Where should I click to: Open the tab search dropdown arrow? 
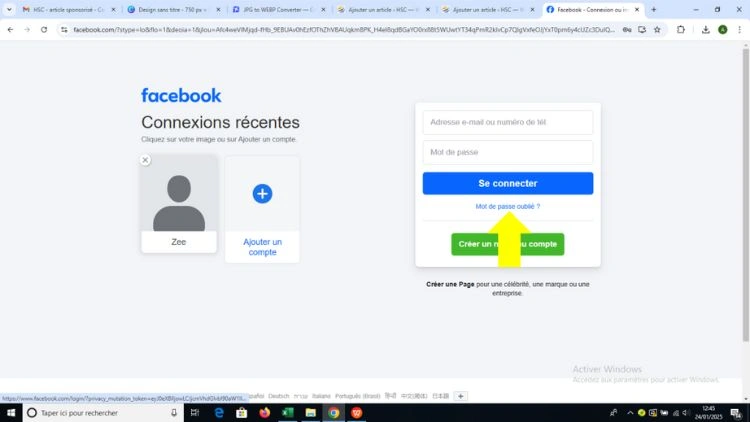[x=9, y=10]
